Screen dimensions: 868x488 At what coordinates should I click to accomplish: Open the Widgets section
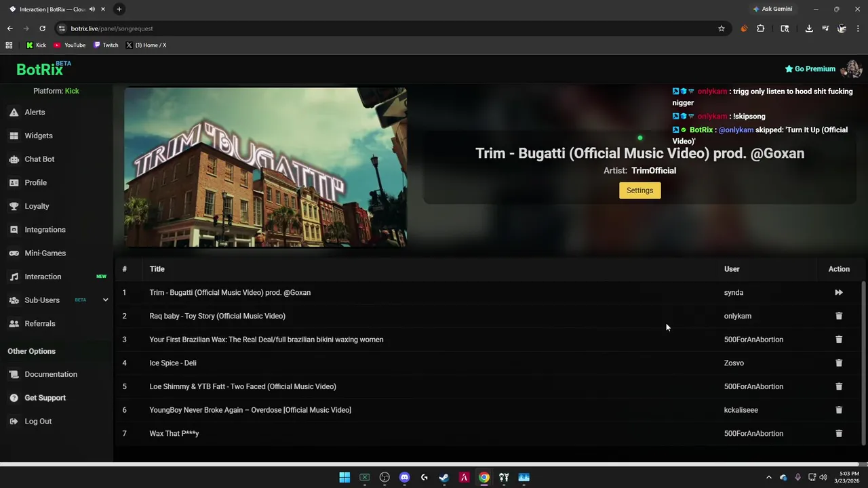(x=38, y=136)
